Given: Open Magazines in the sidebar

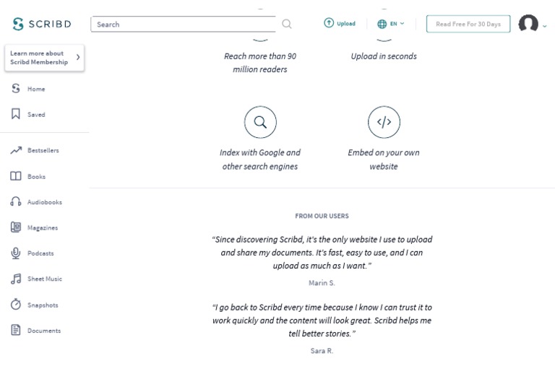Looking at the screenshot, I should coord(42,228).
